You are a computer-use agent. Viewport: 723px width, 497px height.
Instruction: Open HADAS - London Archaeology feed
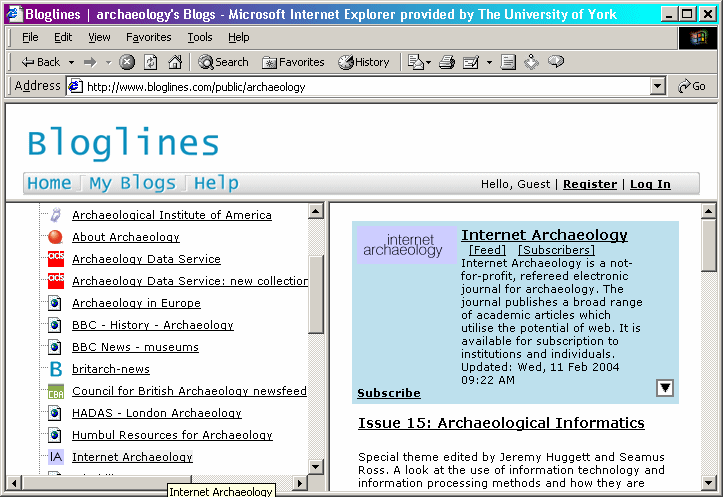pyautogui.click(x=157, y=413)
